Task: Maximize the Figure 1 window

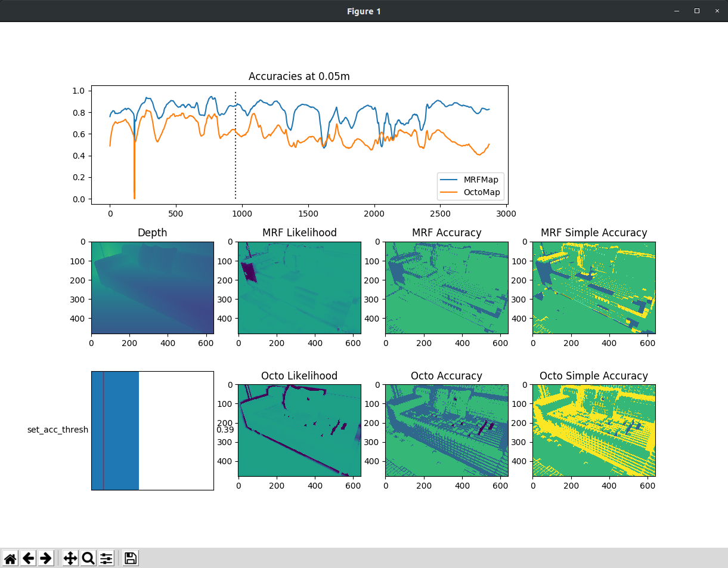Action: 696,11
